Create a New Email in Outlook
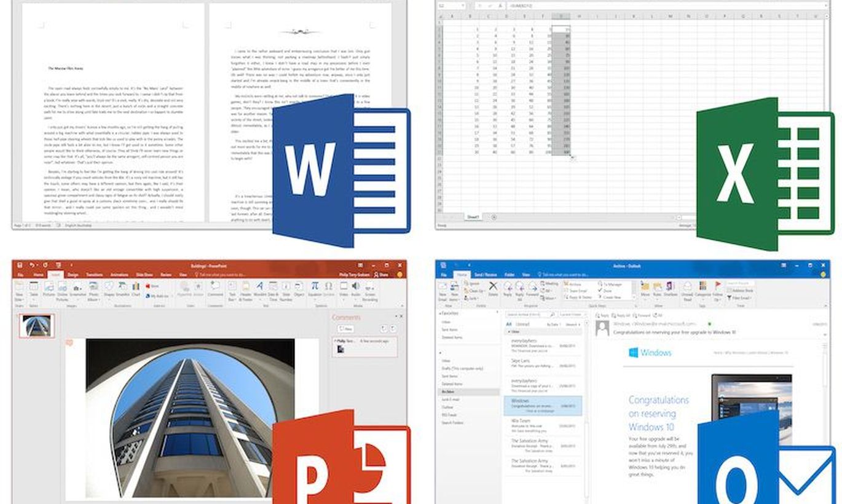 [443, 291]
